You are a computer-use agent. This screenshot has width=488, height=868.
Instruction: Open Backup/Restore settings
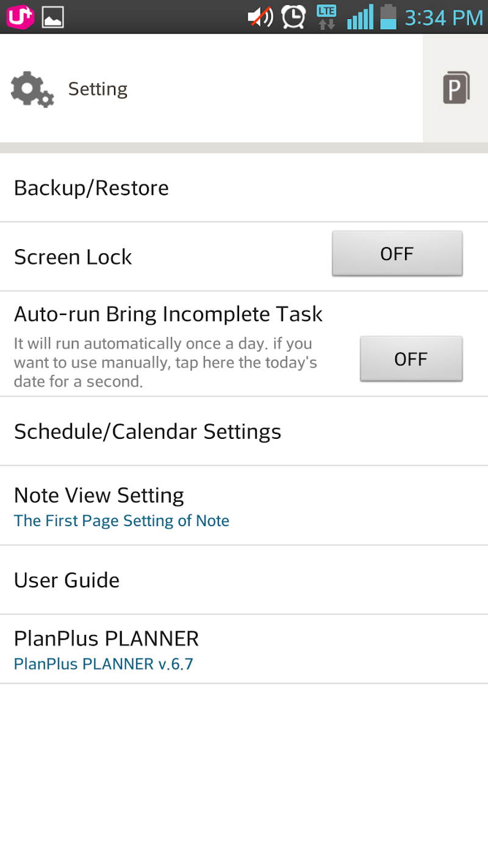pos(91,188)
